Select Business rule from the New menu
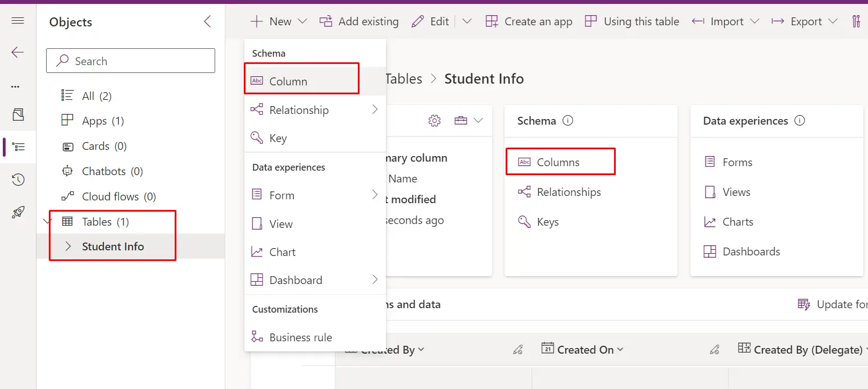 point(301,337)
